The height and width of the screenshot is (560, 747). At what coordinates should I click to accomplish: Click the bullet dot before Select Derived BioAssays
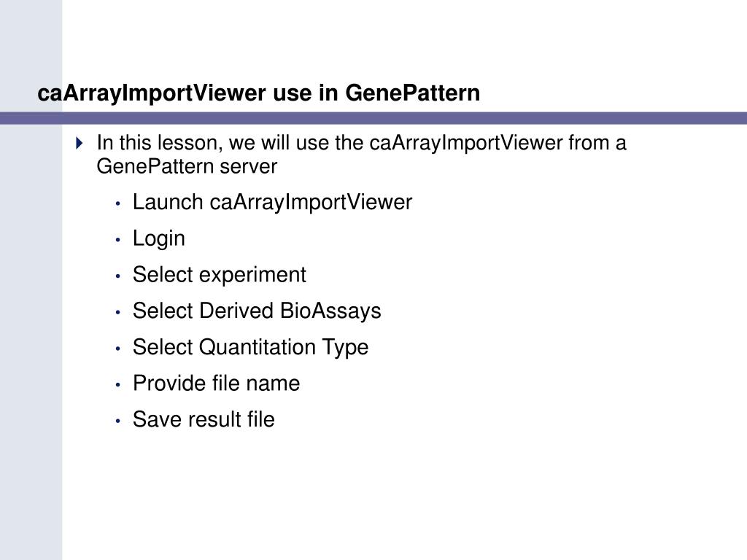[x=118, y=312]
